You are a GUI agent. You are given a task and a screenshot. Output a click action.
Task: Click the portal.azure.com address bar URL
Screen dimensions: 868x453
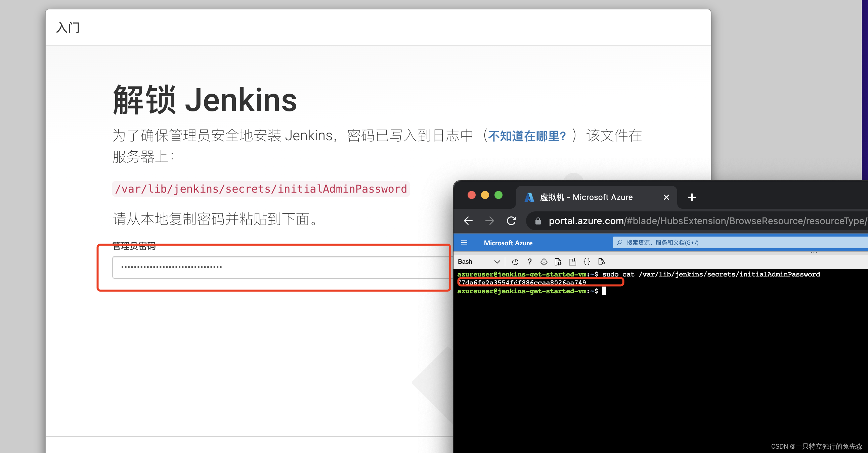click(x=708, y=221)
